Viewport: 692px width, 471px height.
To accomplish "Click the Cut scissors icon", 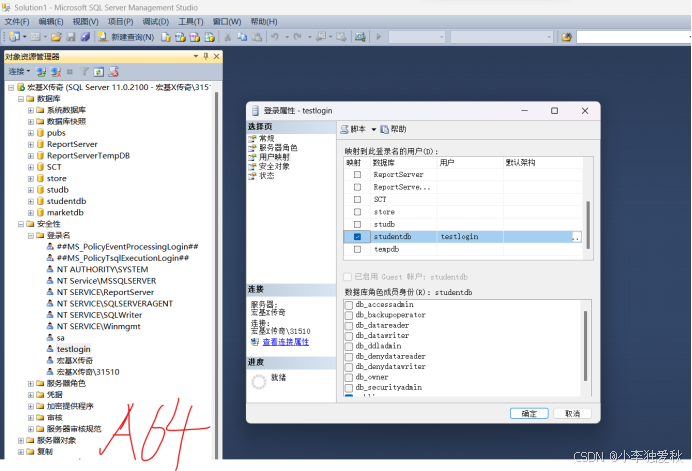I will pyautogui.click(x=228, y=37).
